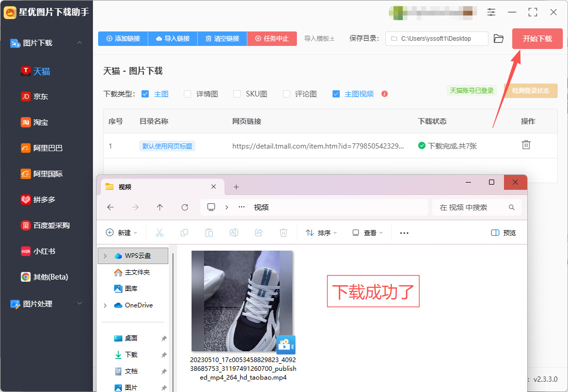Switch to 拼多多 in the sidebar
The image size is (568, 392).
click(x=44, y=200)
